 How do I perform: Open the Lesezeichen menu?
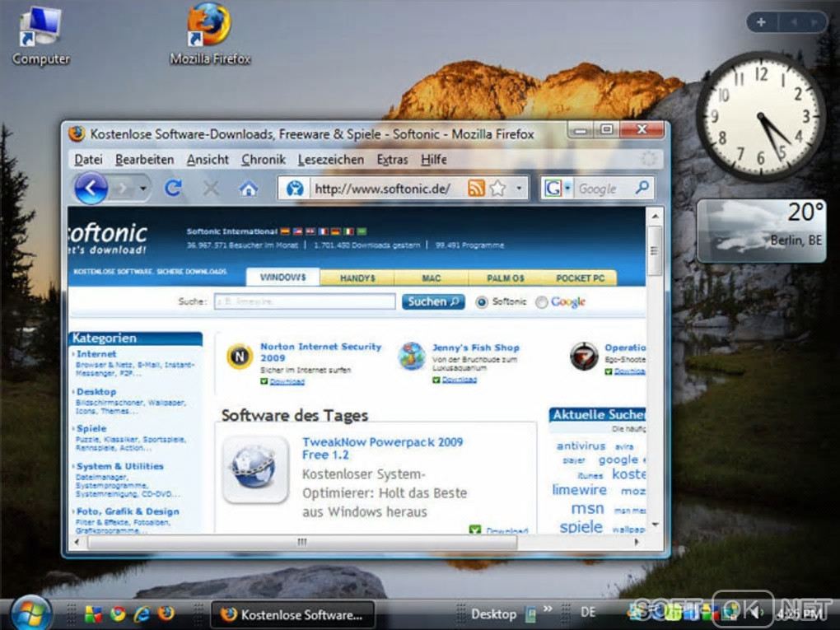(x=330, y=159)
